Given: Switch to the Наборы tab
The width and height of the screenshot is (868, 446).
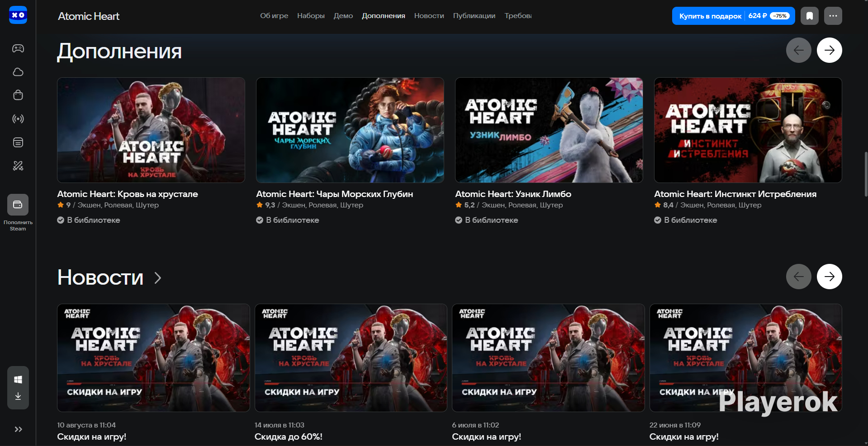Looking at the screenshot, I should tap(311, 16).
